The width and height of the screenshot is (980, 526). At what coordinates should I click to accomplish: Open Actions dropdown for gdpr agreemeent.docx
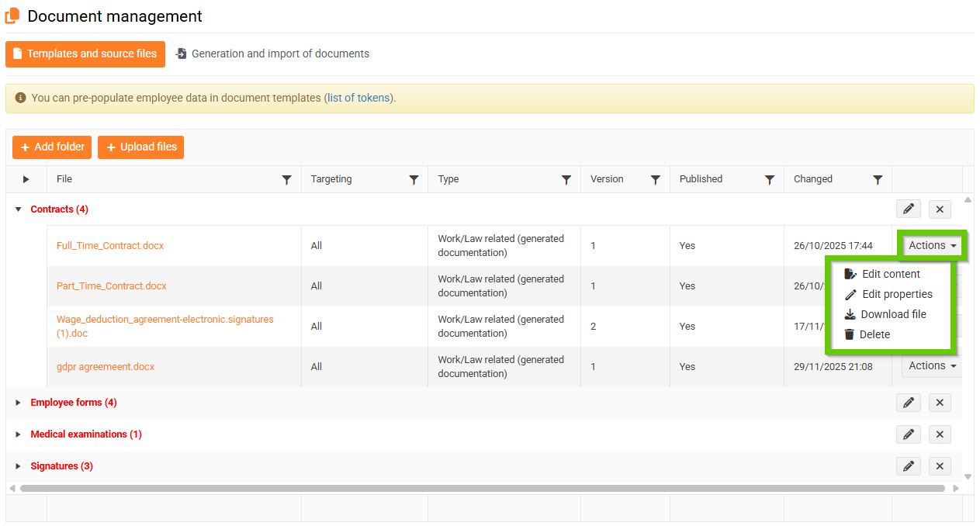[x=932, y=366]
